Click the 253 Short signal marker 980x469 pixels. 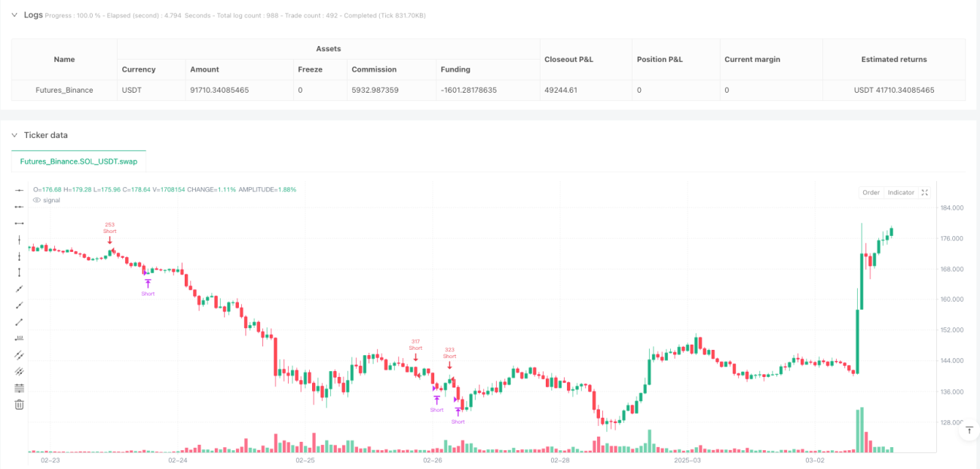110,233
